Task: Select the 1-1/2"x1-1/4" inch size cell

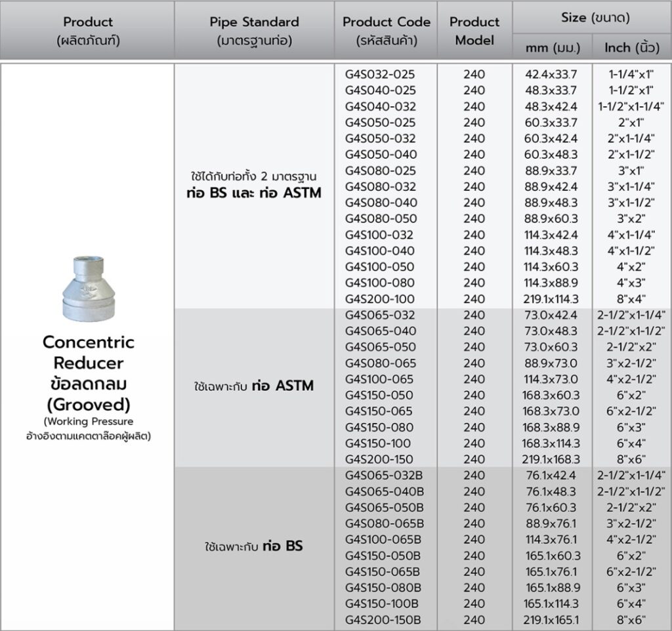Action: [x=631, y=107]
